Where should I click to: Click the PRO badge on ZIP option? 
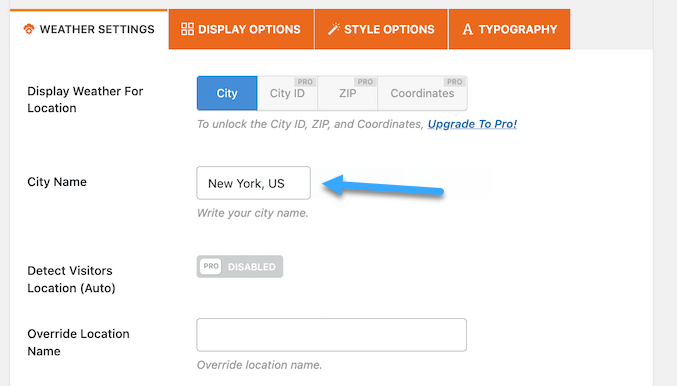(365, 82)
